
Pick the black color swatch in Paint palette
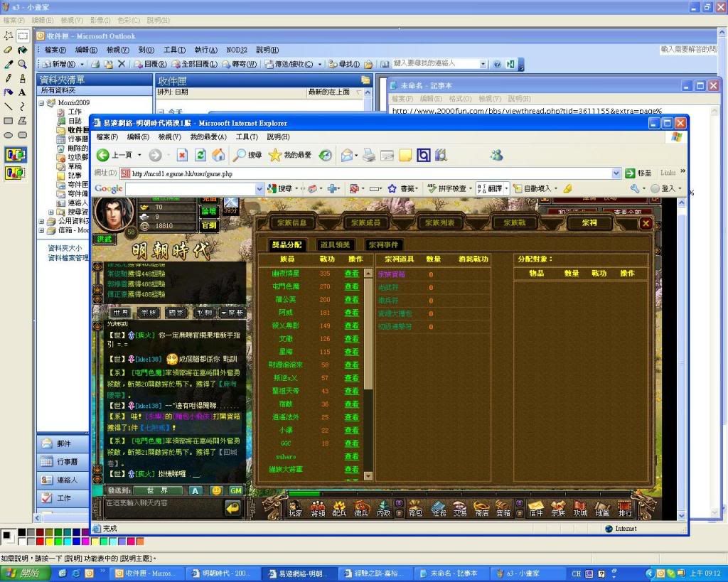22,532
